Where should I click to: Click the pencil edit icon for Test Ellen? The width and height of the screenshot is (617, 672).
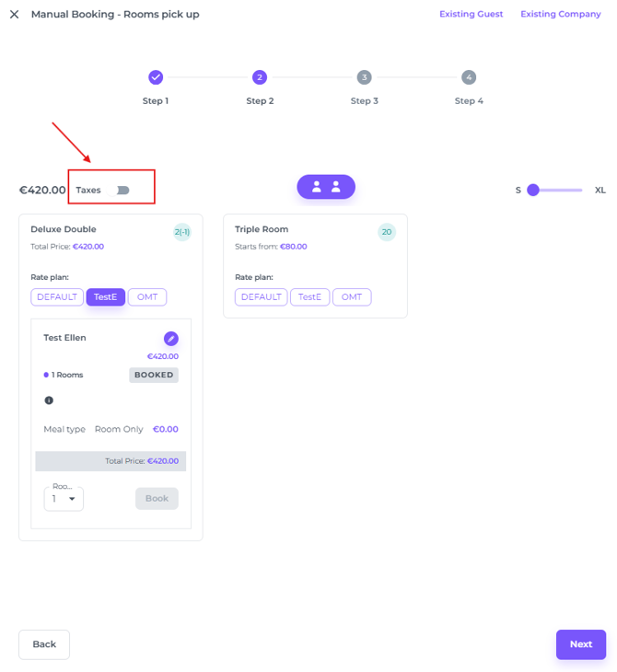click(171, 339)
